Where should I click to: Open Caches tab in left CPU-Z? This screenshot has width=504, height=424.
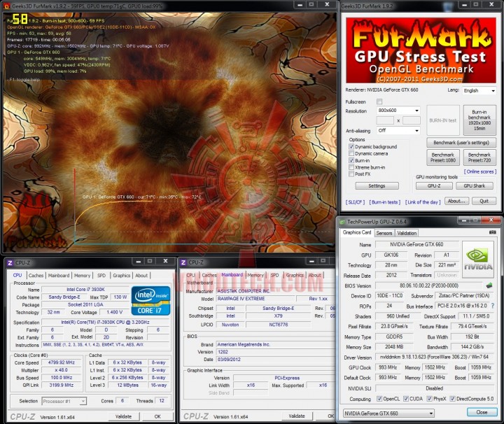click(x=36, y=275)
